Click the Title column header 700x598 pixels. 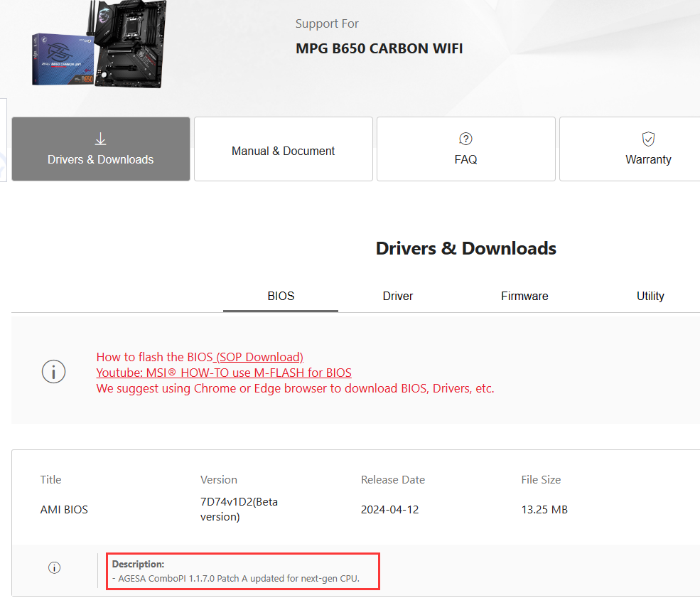coord(50,480)
